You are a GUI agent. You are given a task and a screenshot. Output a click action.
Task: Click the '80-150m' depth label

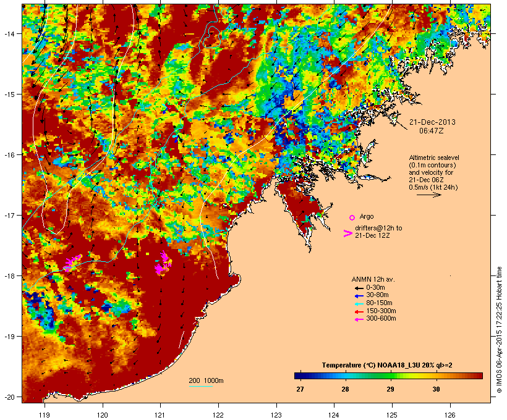pos(379,303)
